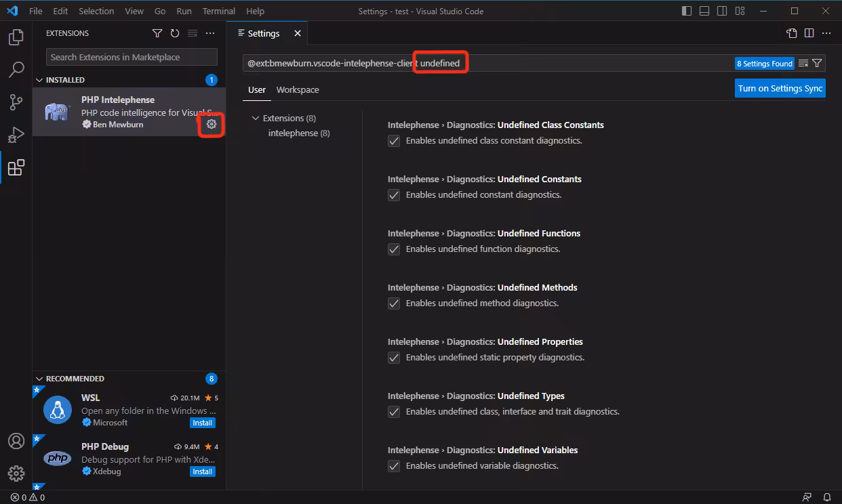
Task: Toggle primary side bar layout icon
Action: coord(687,11)
